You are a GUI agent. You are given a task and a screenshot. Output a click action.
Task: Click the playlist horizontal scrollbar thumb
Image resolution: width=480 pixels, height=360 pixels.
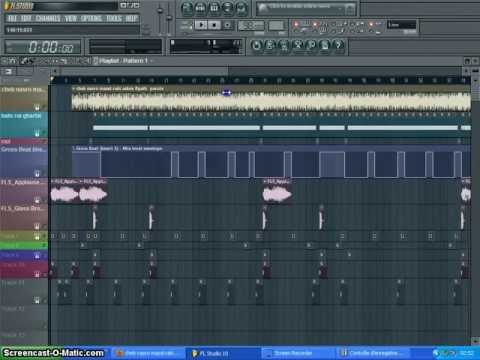(x=144, y=71)
